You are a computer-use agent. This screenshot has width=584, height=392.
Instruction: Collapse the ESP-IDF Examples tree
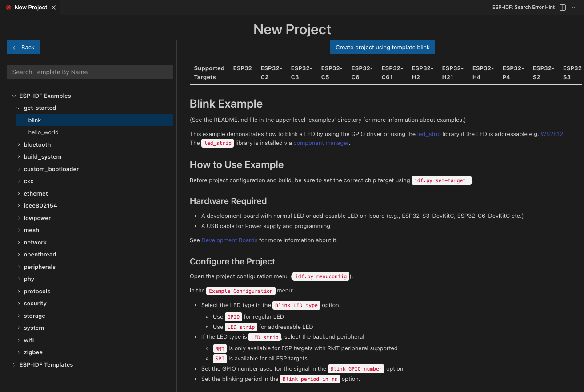coord(14,96)
